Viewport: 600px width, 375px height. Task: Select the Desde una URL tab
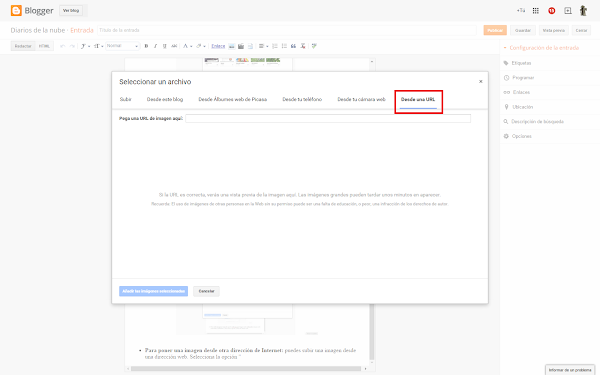(418, 99)
